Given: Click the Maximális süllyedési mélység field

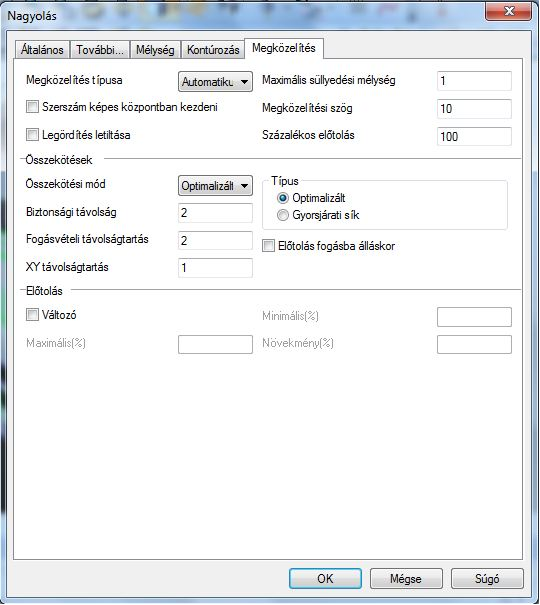Looking at the screenshot, I should (474, 81).
